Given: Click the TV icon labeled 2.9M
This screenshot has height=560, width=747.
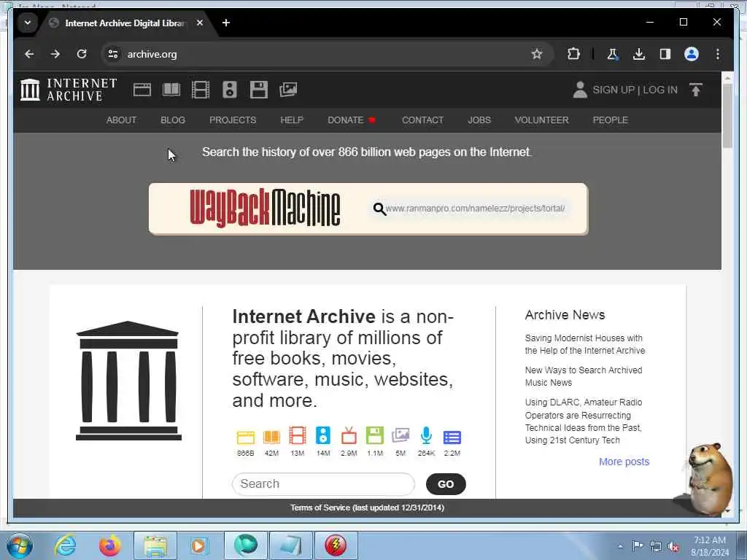Looking at the screenshot, I should (349, 436).
